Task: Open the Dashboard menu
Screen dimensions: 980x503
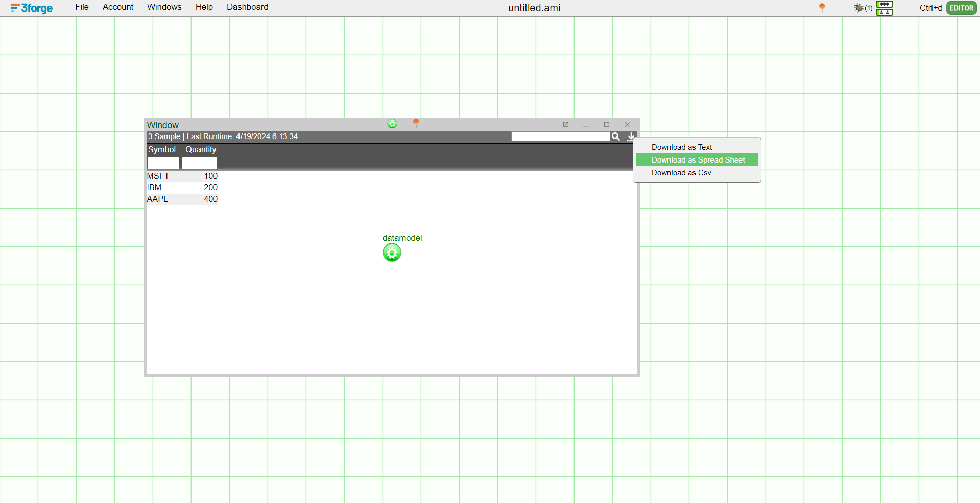Action: (x=247, y=7)
